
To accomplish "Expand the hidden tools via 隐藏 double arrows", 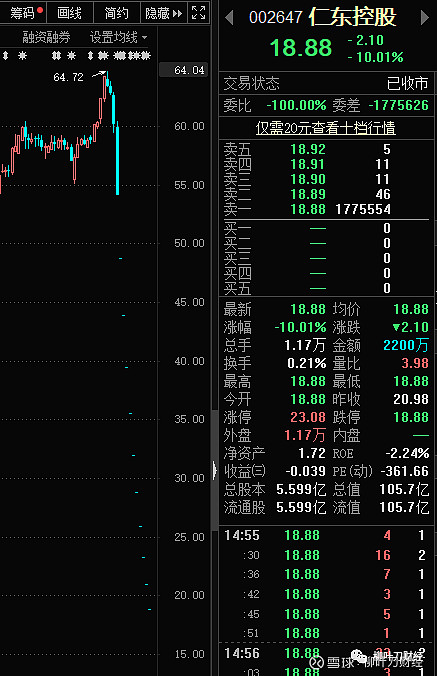I will 177,13.
